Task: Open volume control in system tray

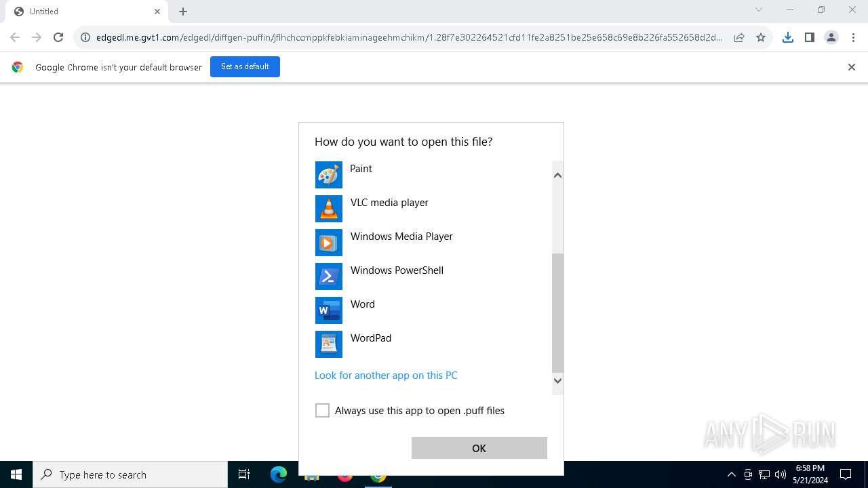Action: click(780, 474)
